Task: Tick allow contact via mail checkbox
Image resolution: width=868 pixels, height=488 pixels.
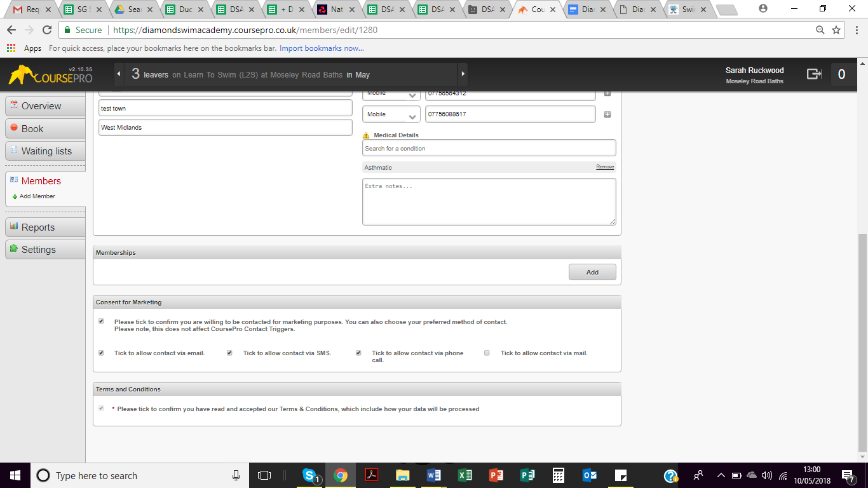Action: point(487,353)
